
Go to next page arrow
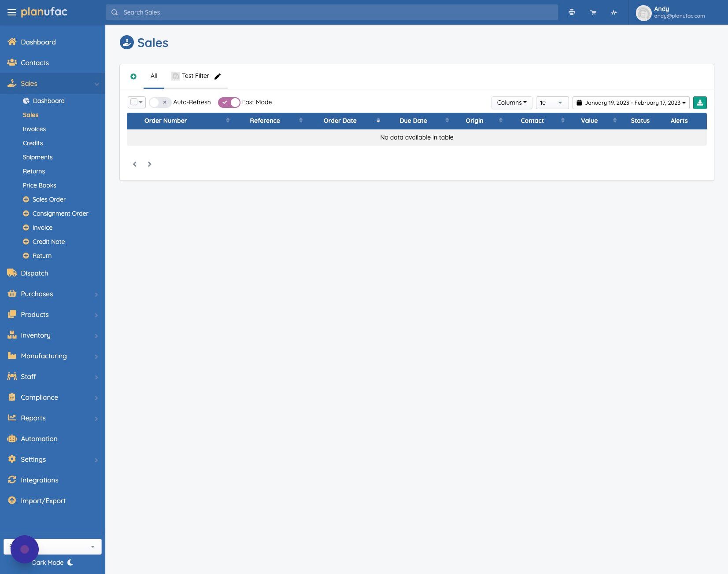[150, 164]
